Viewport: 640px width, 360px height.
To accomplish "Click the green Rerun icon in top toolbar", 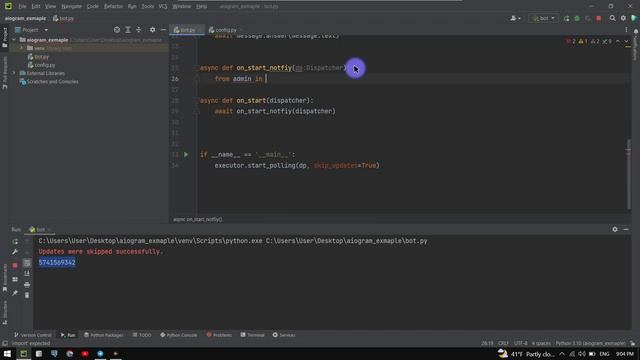I will [567, 18].
